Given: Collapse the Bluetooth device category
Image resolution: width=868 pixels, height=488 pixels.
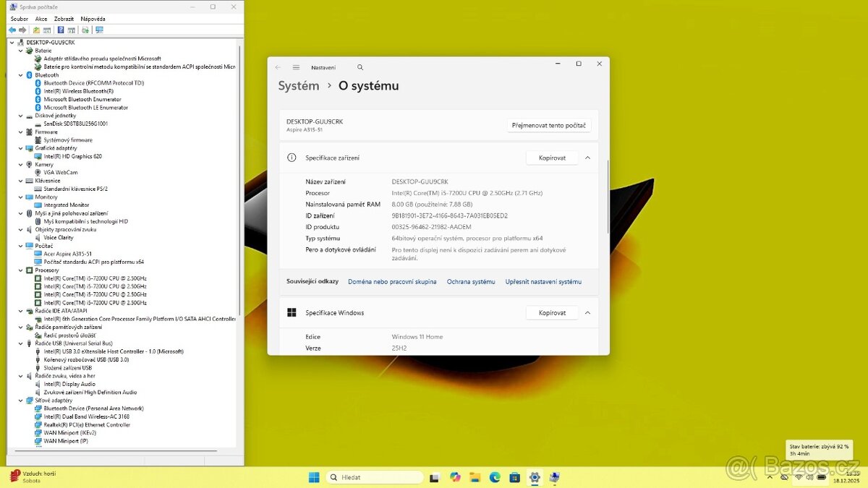Looking at the screenshot, I should point(20,74).
